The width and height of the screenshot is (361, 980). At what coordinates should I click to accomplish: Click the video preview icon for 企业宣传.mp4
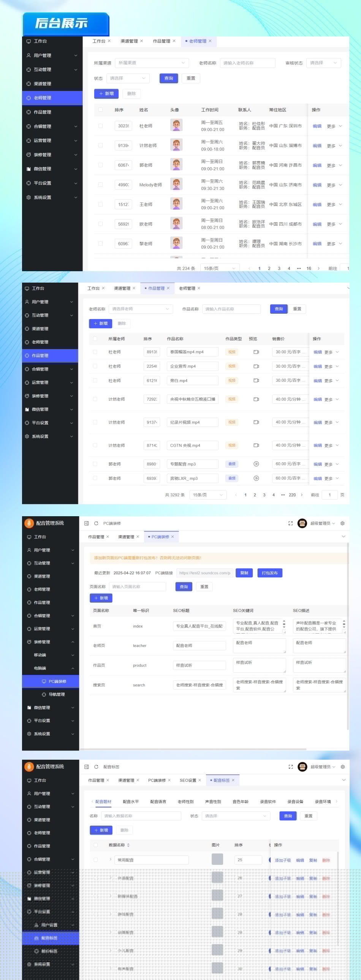coord(256,366)
